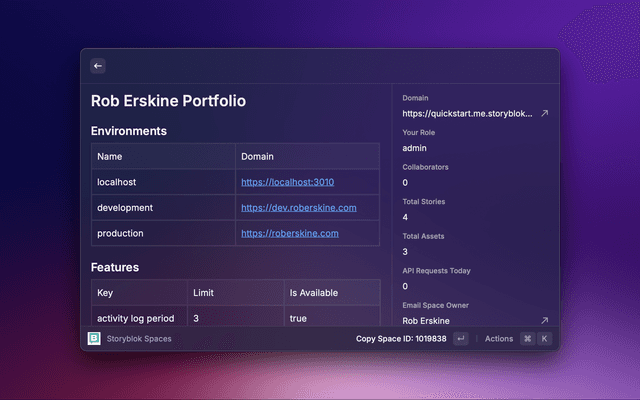Open the https://localhost:3010 link
The image size is (640, 400).
(287, 182)
